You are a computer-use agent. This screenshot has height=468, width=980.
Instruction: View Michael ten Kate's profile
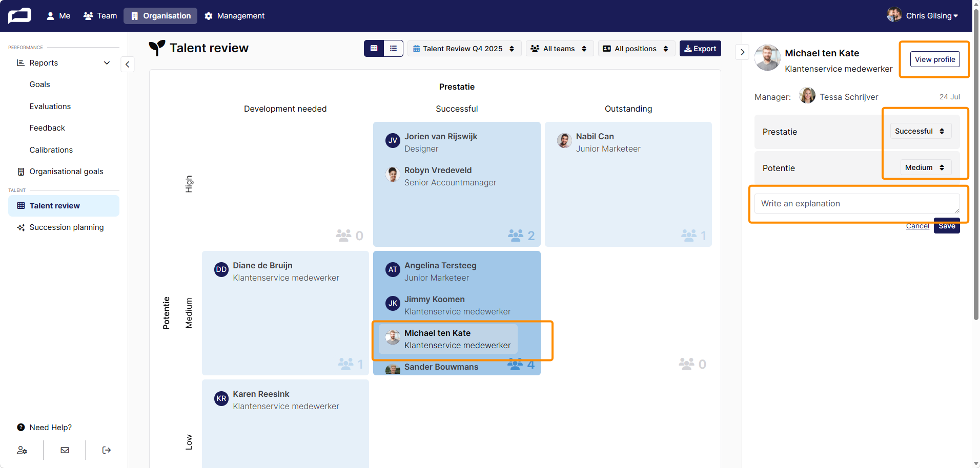(x=935, y=59)
